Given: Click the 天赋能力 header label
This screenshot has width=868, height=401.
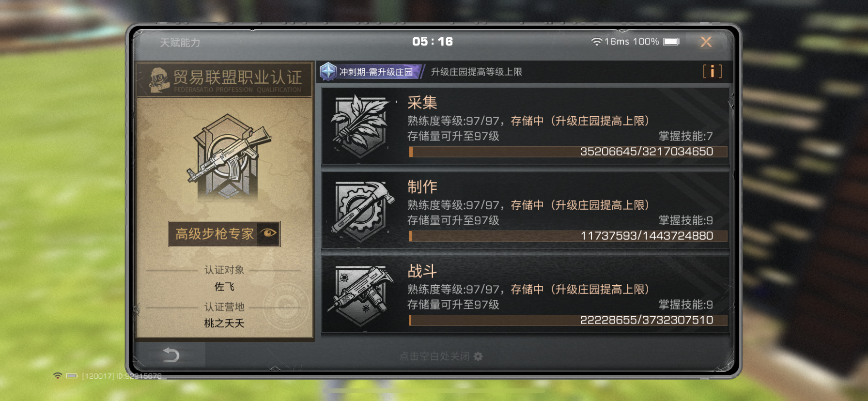Looking at the screenshot, I should [180, 43].
